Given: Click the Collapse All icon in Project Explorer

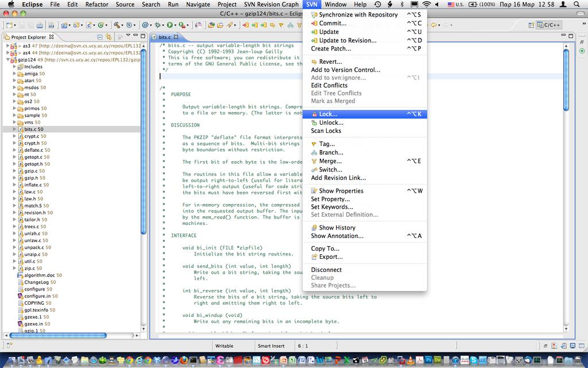Looking at the screenshot, I should click(100, 37).
